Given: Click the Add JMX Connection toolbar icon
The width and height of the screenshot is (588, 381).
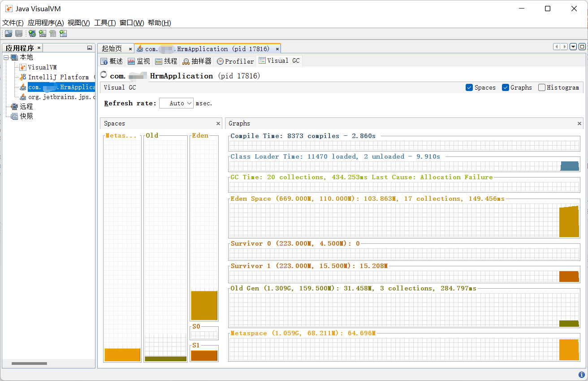Looking at the screenshot, I should point(43,33).
